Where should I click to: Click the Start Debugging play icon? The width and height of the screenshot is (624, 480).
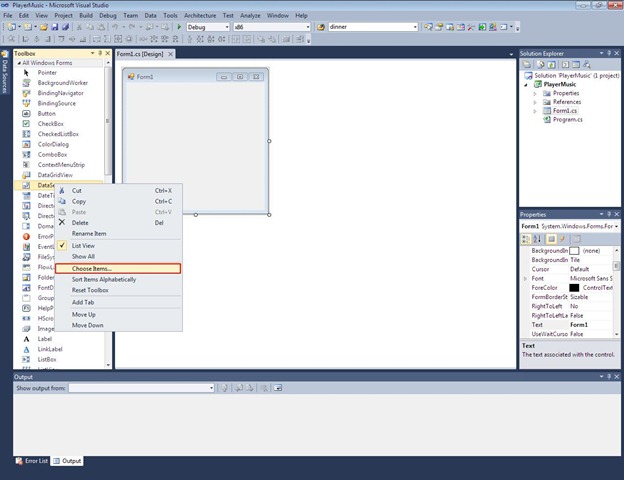(x=180, y=27)
